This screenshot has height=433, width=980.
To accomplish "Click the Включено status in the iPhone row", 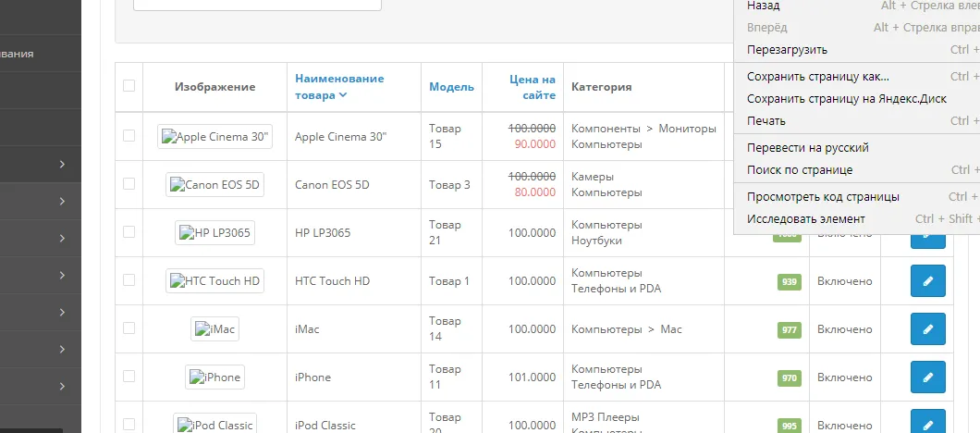I will pos(844,377).
